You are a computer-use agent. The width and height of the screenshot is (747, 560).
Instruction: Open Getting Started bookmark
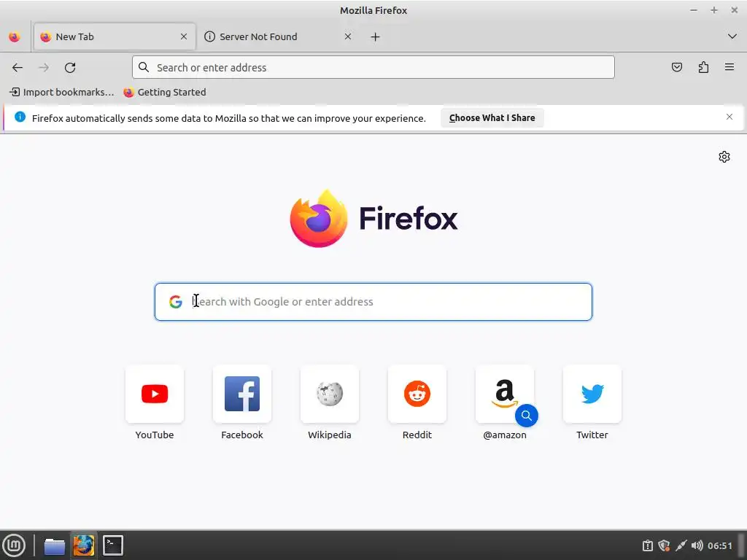tap(165, 92)
